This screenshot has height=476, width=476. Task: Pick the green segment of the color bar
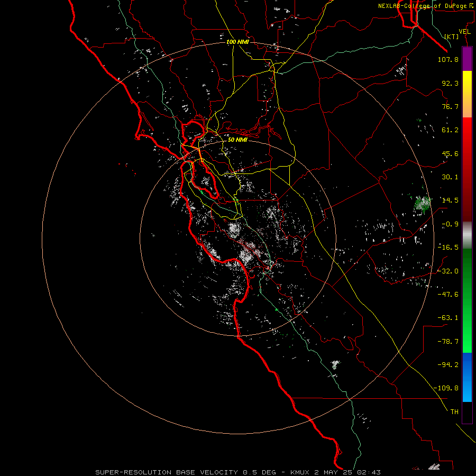tap(467, 300)
